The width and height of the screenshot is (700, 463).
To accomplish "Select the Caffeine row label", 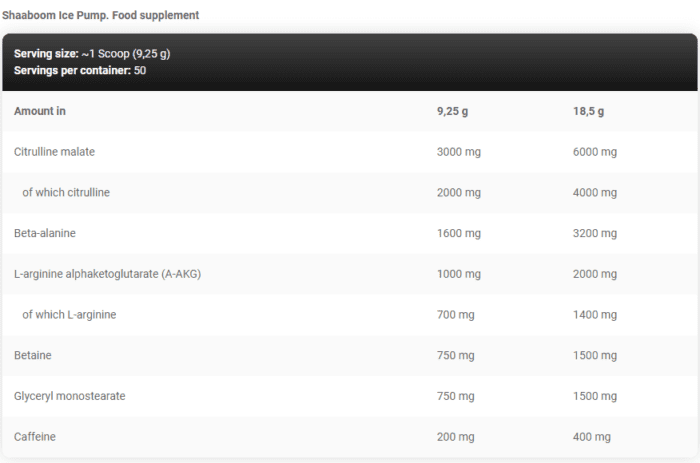I will point(35,437).
